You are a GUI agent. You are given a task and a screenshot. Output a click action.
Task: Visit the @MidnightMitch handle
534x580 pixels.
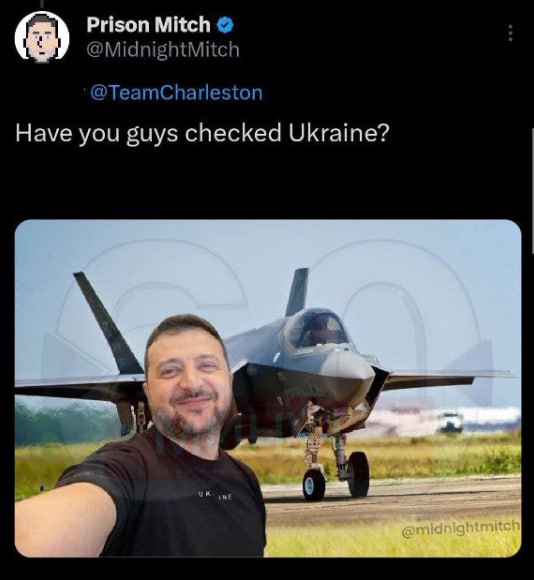(x=163, y=50)
